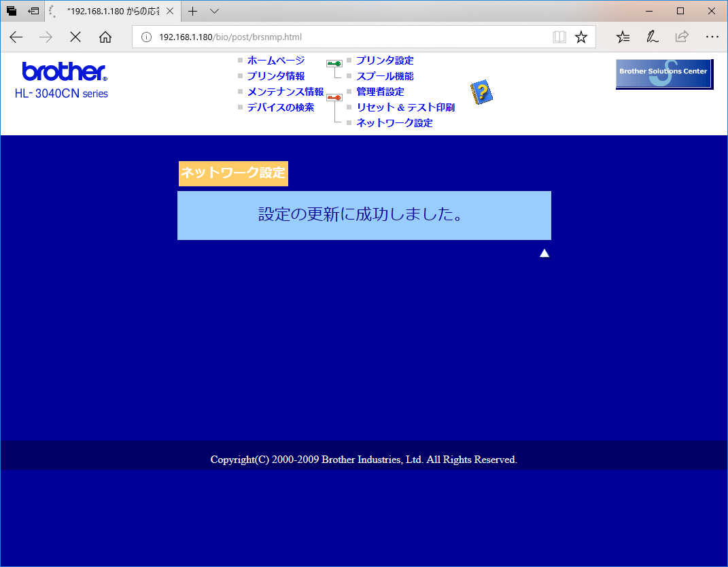Open a new browser tab

(x=193, y=11)
